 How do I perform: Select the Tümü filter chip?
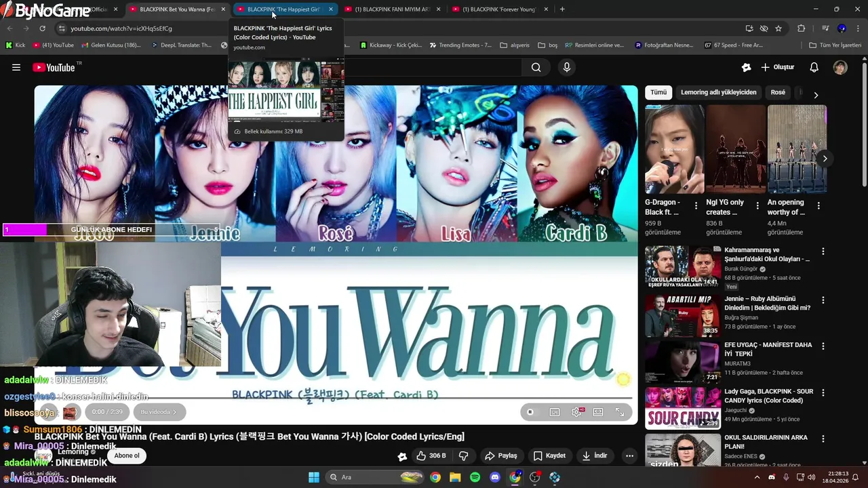coord(658,92)
